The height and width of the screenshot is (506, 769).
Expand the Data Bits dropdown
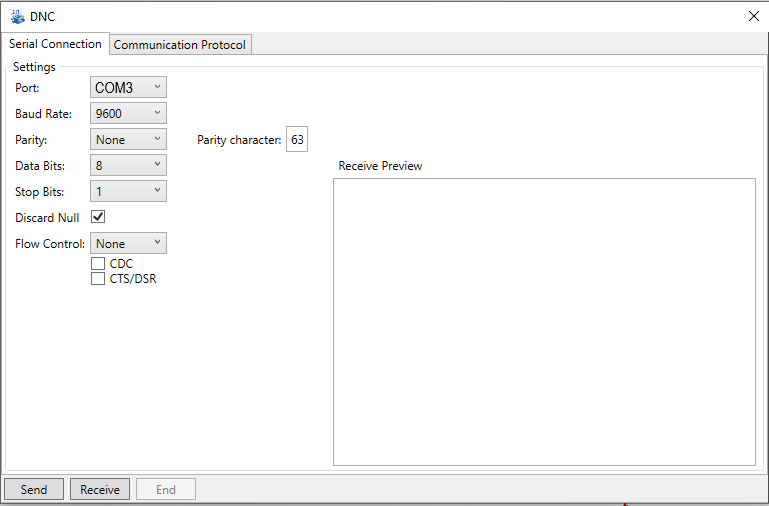pos(128,165)
